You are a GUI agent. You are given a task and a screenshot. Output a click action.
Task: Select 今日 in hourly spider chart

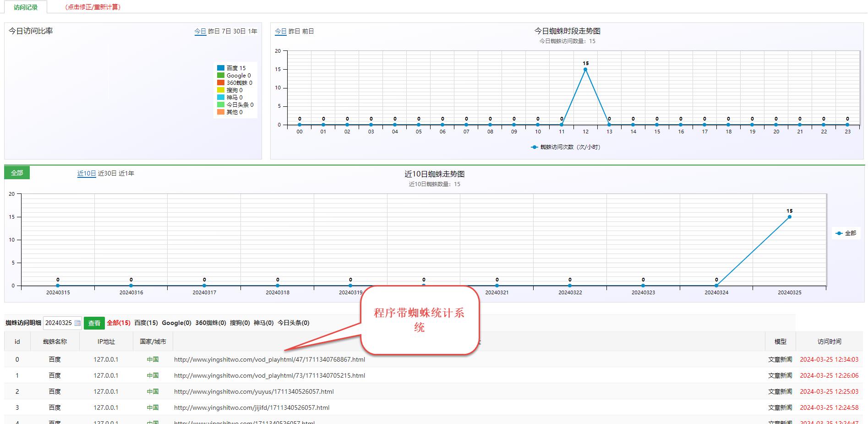point(280,31)
